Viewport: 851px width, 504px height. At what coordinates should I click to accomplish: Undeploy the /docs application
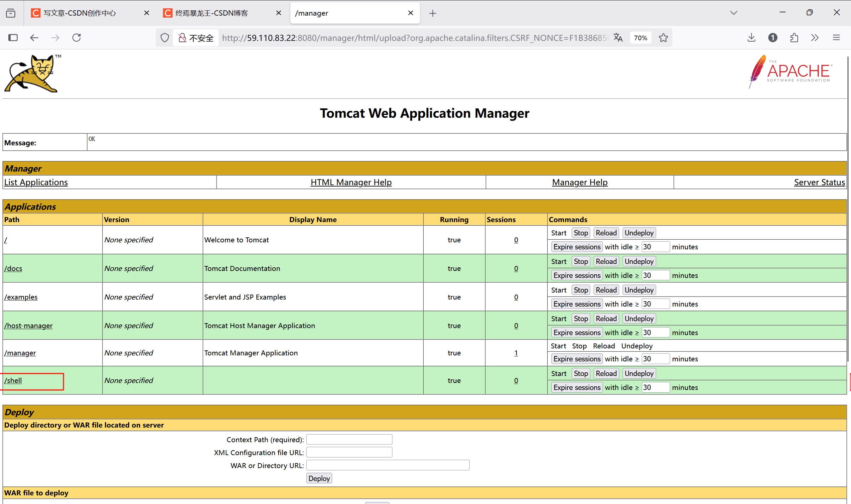(x=639, y=261)
